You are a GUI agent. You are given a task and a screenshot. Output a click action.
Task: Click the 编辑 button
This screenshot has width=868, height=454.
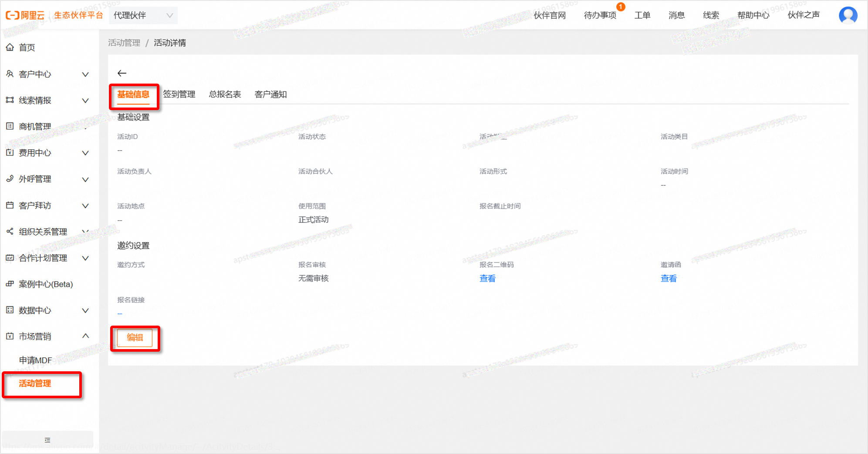point(135,338)
